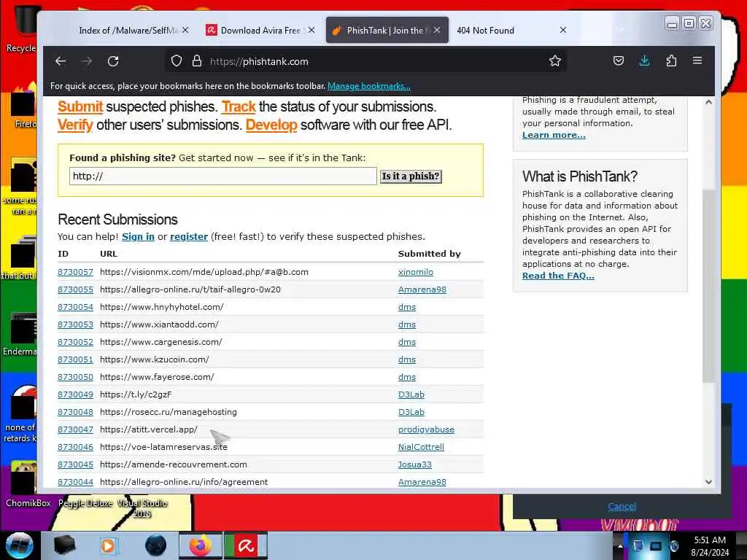Open submission ID 8730045
The width and height of the screenshot is (747, 560).
pyautogui.click(x=75, y=464)
